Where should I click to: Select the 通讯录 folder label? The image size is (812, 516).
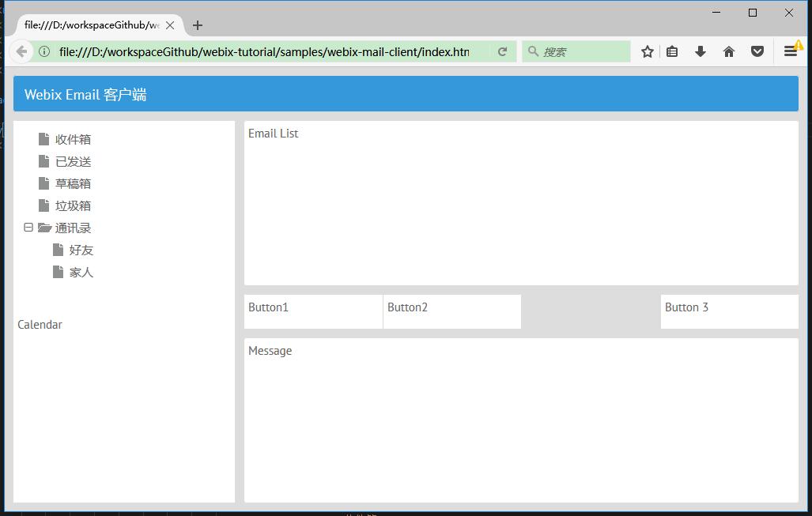73,228
